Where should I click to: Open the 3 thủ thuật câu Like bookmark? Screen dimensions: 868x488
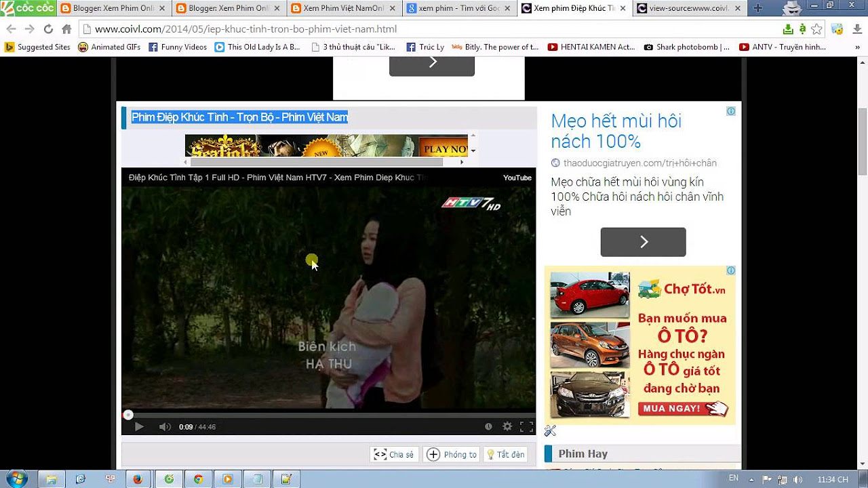353,47
